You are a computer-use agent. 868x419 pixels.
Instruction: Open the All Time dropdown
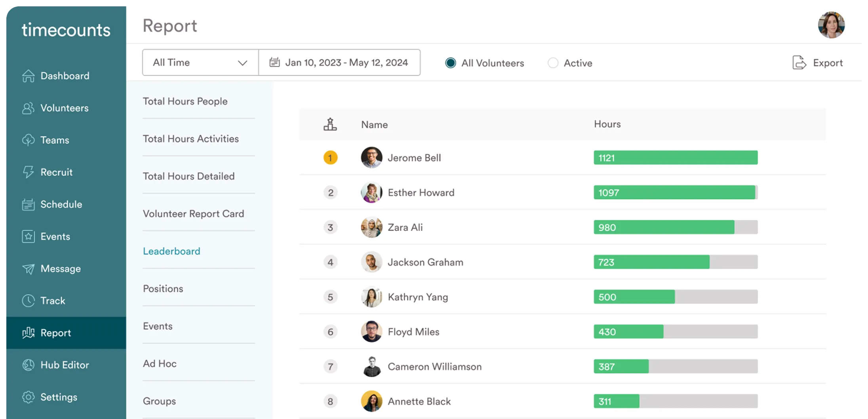click(199, 62)
